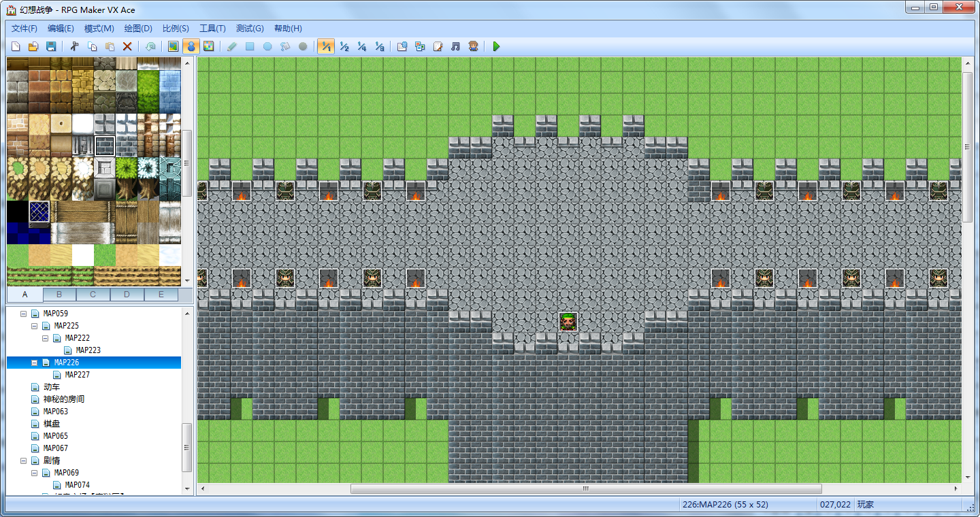Switch to Region editing mode icon

209,46
